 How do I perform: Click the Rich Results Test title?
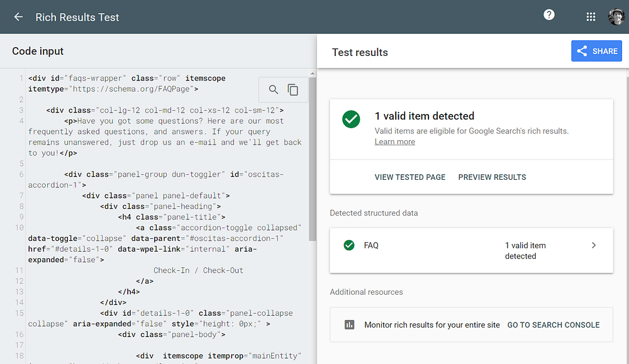pos(77,17)
